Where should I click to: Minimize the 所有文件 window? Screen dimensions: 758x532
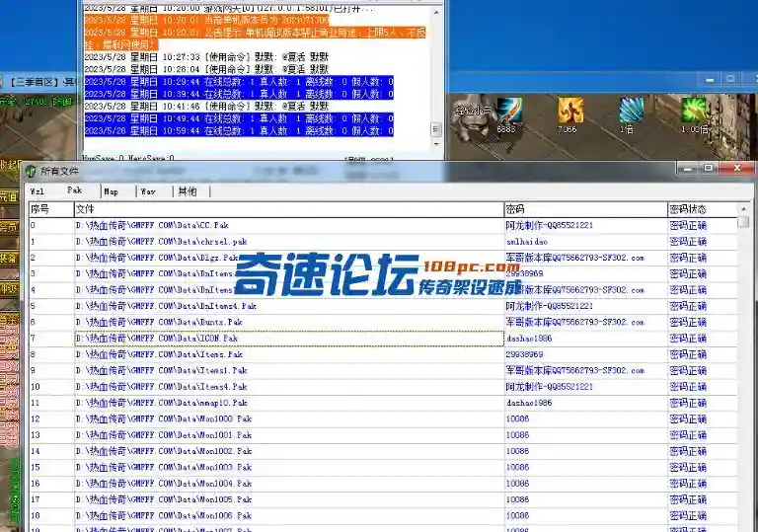coord(688,168)
